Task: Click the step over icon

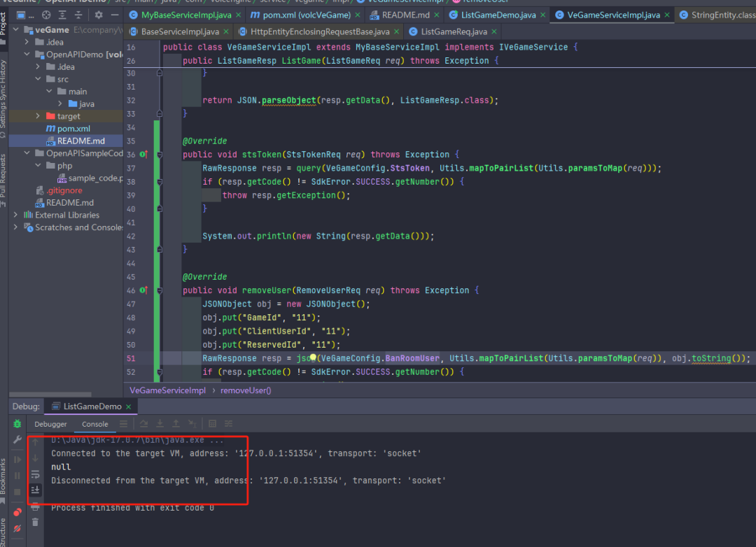Action: 143,424
